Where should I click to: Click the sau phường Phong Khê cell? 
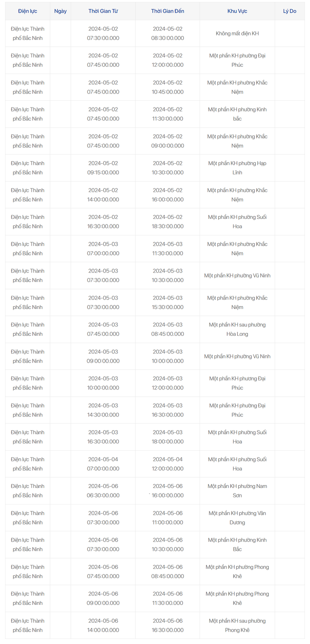pos(237,625)
